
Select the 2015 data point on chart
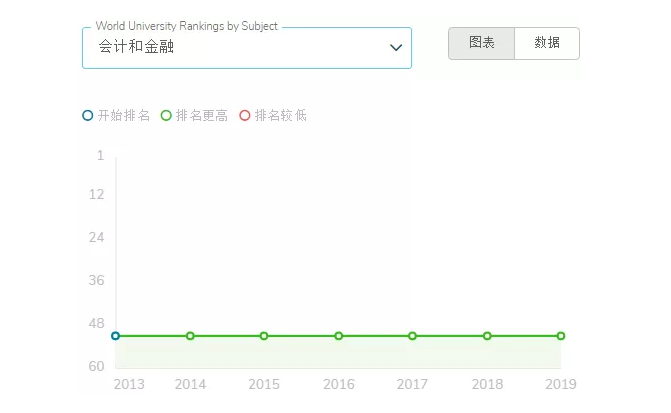(x=264, y=336)
